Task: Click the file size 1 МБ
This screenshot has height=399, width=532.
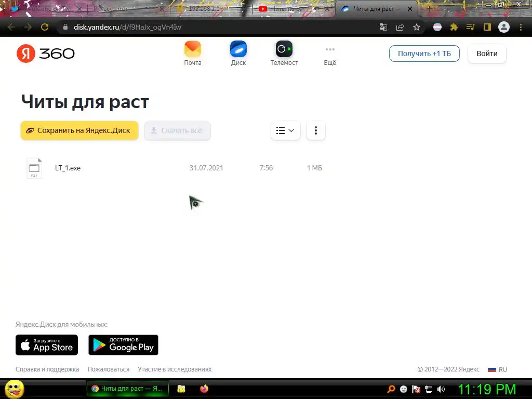Action: click(x=314, y=168)
